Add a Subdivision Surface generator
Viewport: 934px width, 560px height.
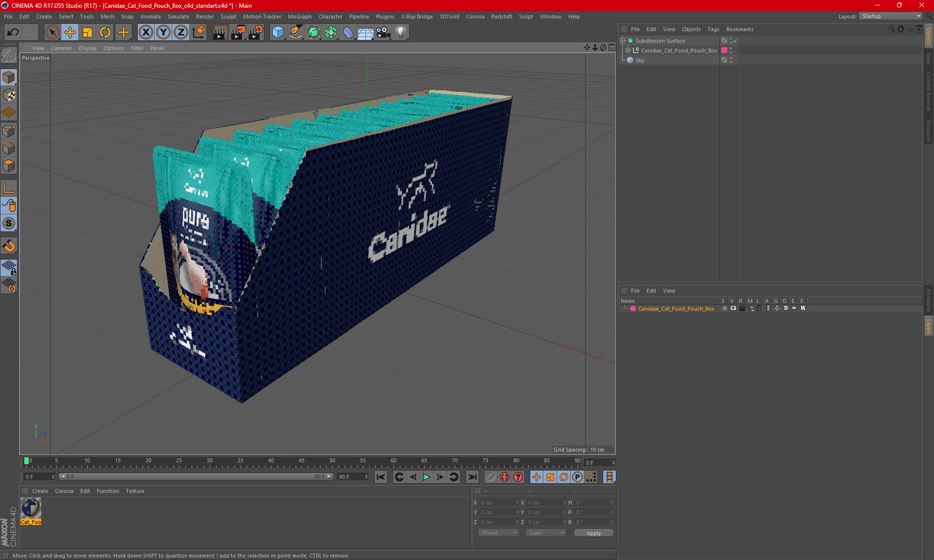click(x=313, y=33)
